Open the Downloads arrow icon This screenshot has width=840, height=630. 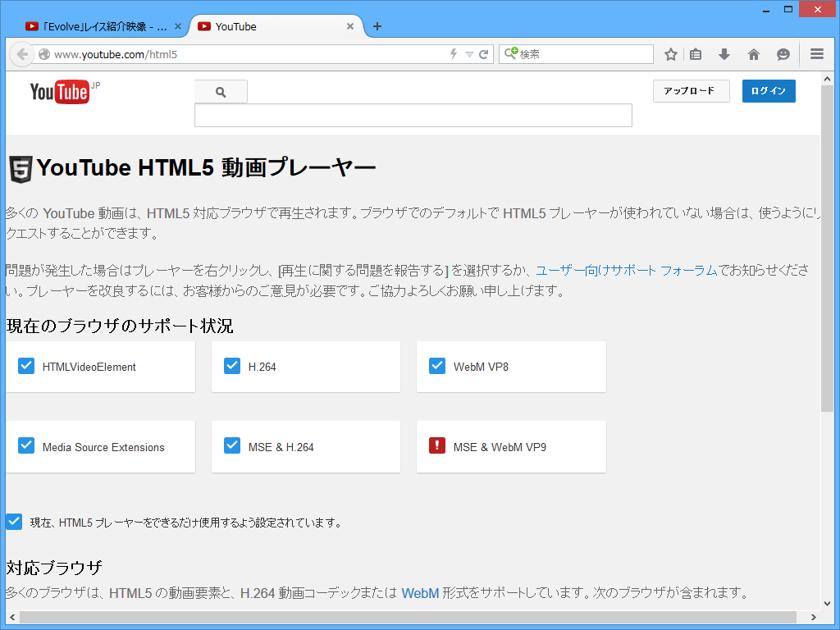click(724, 54)
